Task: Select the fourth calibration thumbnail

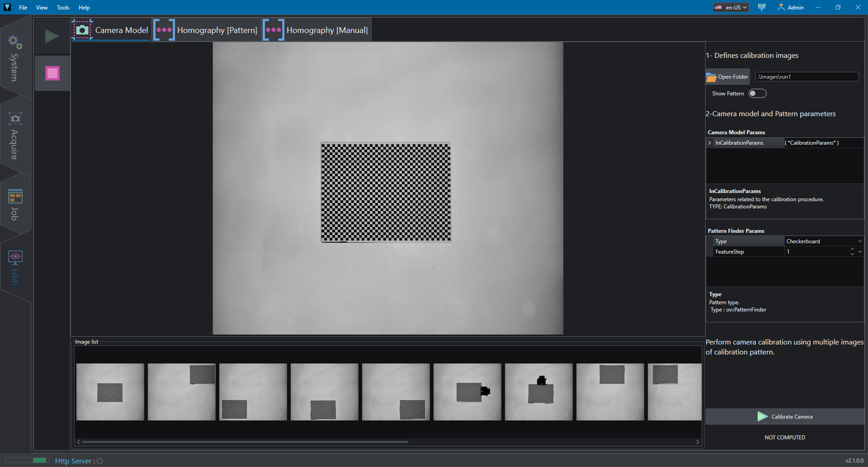Action: coord(325,392)
